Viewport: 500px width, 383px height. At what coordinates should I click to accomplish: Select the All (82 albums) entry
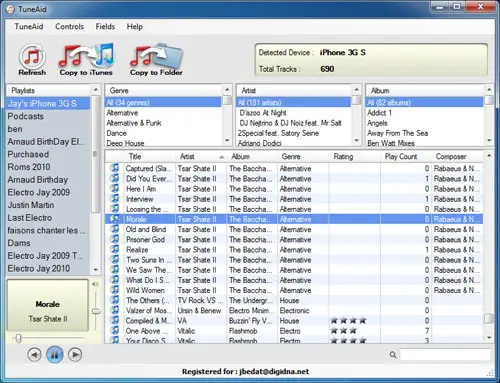pyautogui.click(x=425, y=102)
